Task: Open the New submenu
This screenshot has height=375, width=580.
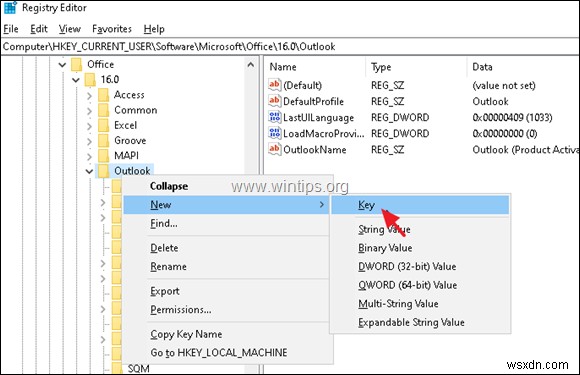Action: (226, 205)
